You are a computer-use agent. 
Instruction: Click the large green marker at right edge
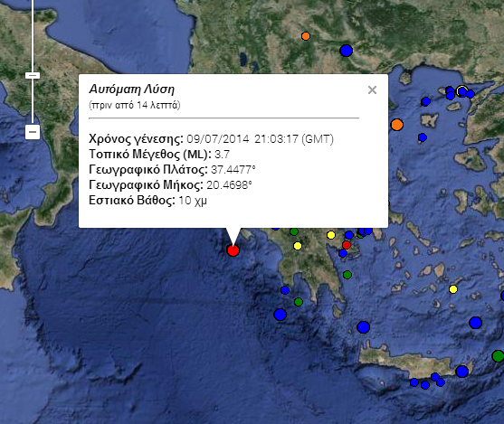pos(499,356)
